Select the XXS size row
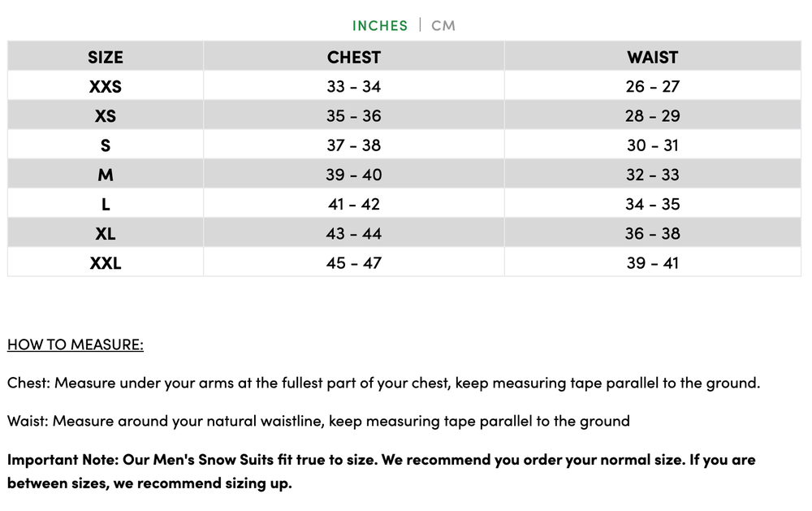The image size is (812, 511). coord(105,86)
